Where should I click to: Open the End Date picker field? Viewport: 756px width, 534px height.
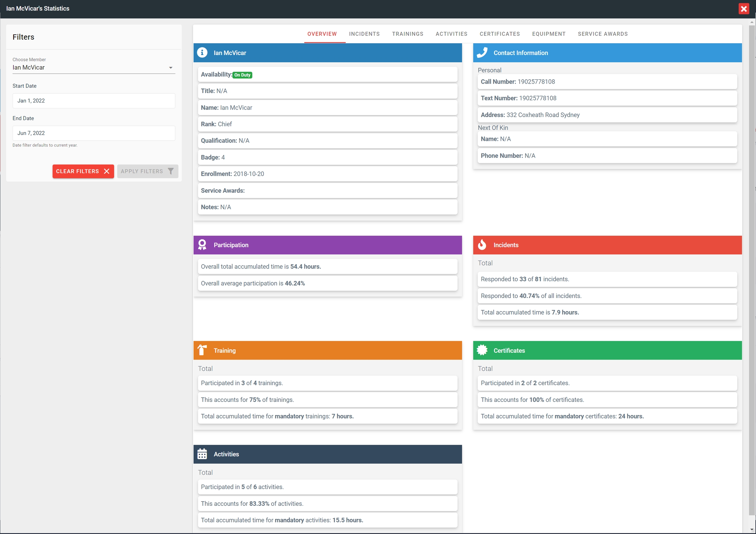click(94, 133)
